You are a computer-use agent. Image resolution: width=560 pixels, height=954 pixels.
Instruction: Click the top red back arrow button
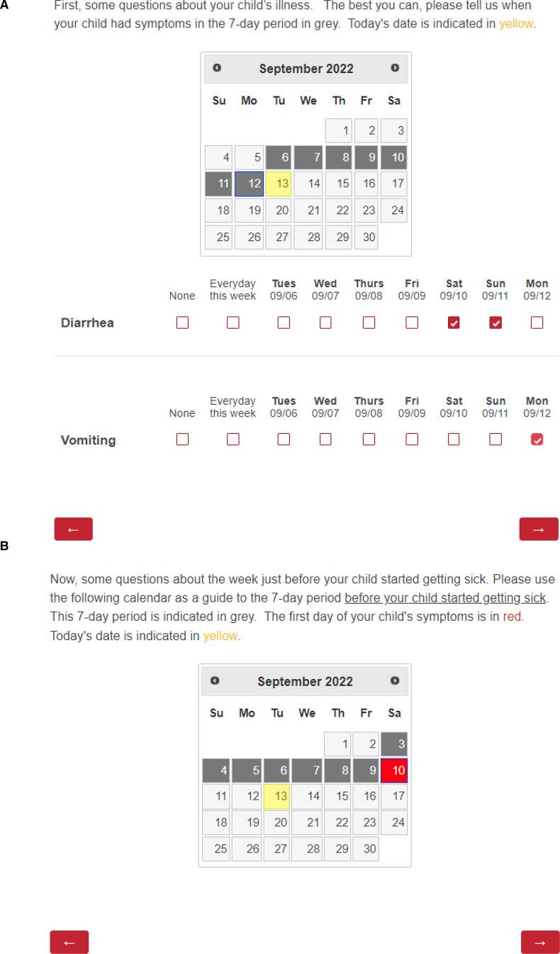coord(73,529)
